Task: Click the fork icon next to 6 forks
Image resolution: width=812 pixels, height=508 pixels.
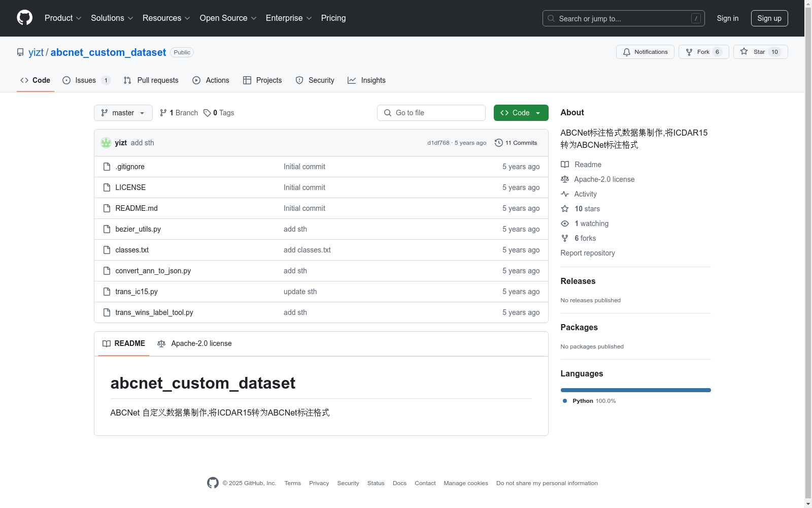Action: pyautogui.click(x=565, y=238)
